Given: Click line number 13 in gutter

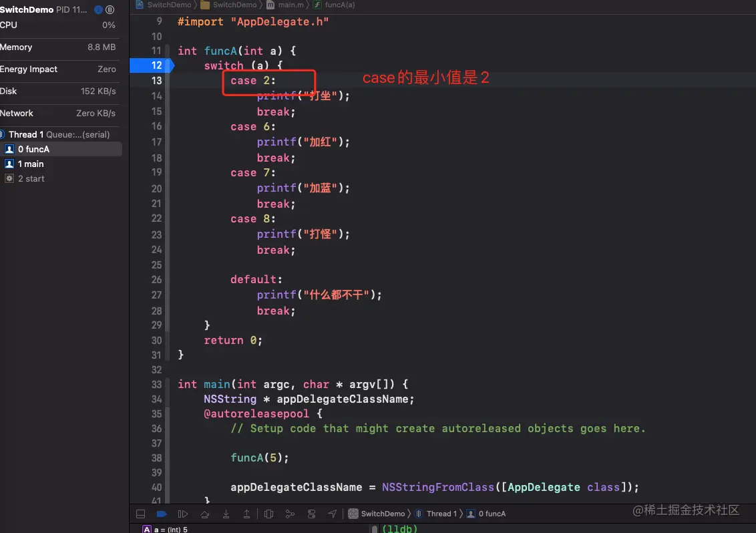Looking at the screenshot, I should click(157, 81).
